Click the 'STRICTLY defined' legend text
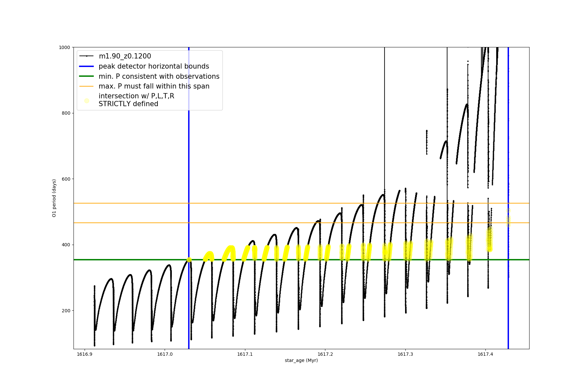 pyautogui.click(x=128, y=104)
